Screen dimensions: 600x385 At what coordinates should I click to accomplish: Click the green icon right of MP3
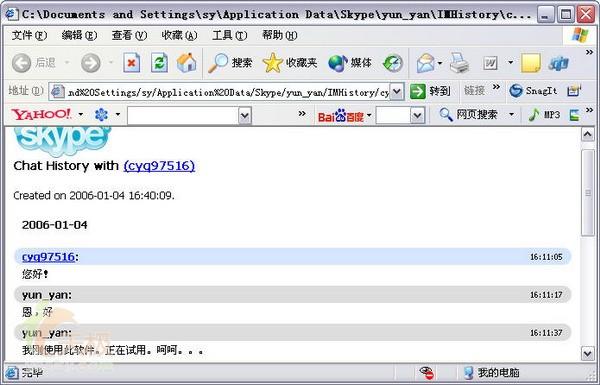click(574, 115)
